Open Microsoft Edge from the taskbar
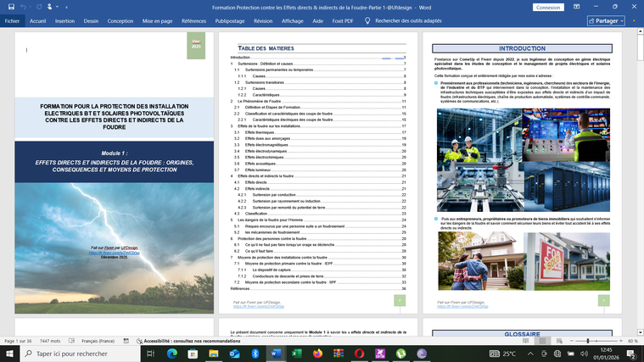The image size is (644, 362). click(x=171, y=354)
